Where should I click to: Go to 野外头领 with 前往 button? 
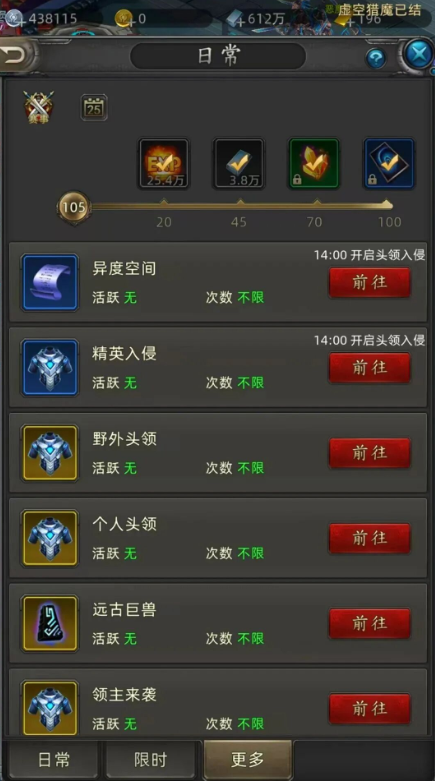point(370,453)
